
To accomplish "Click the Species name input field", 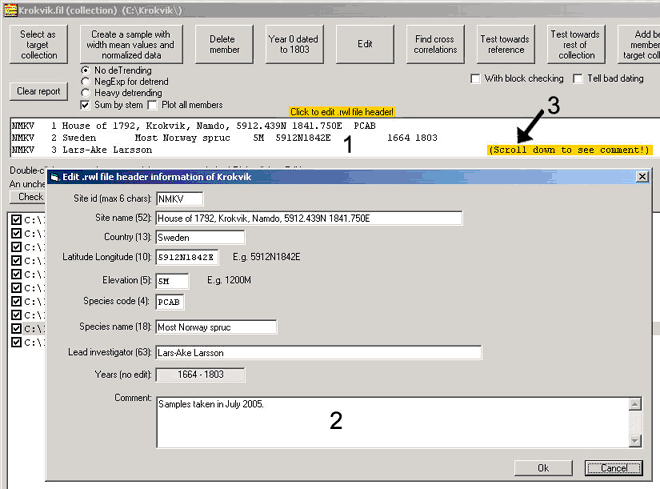I will (216, 327).
